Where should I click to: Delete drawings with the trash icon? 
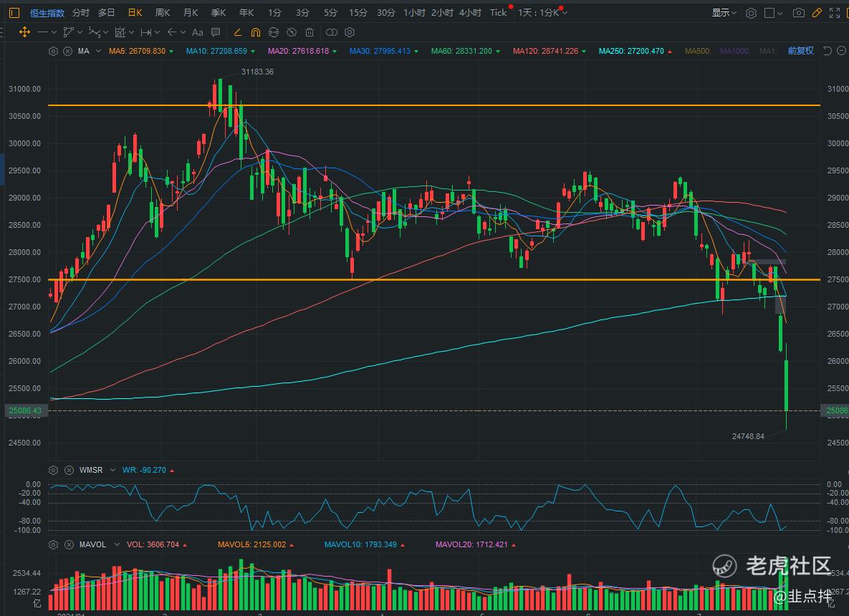[x=310, y=32]
